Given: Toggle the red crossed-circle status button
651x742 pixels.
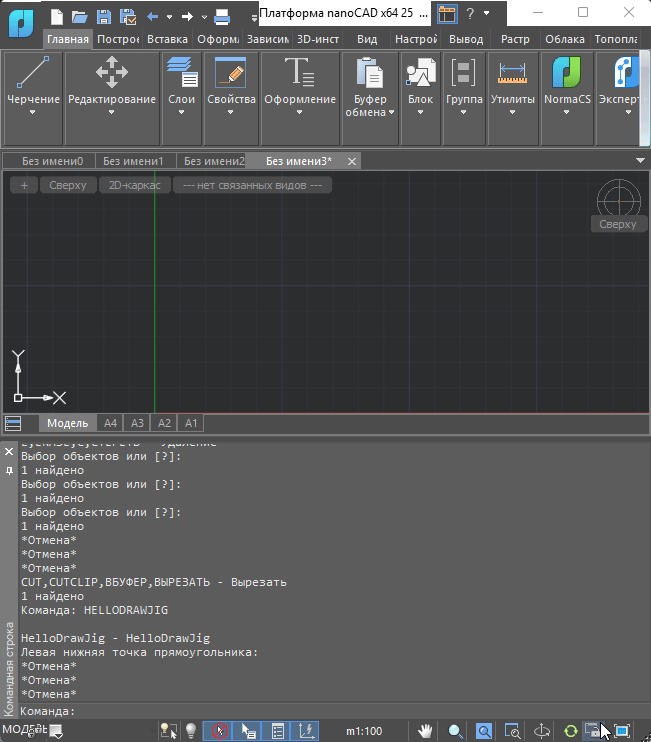Looking at the screenshot, I should [220, 731].
